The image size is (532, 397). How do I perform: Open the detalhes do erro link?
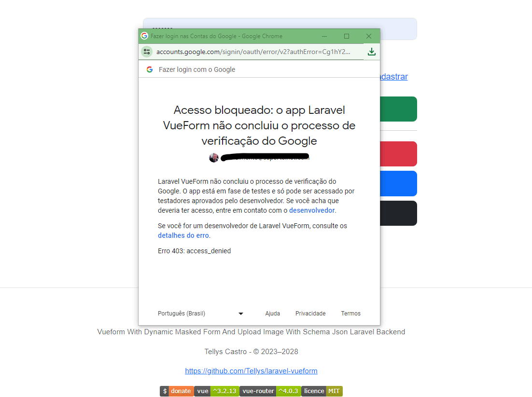pos(183,235)
